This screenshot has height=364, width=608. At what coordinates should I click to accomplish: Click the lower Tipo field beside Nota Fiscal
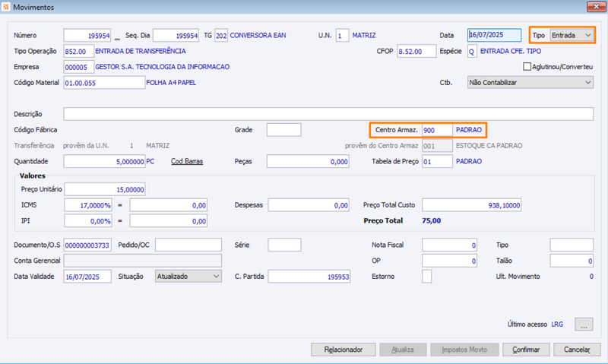[572, 245]
